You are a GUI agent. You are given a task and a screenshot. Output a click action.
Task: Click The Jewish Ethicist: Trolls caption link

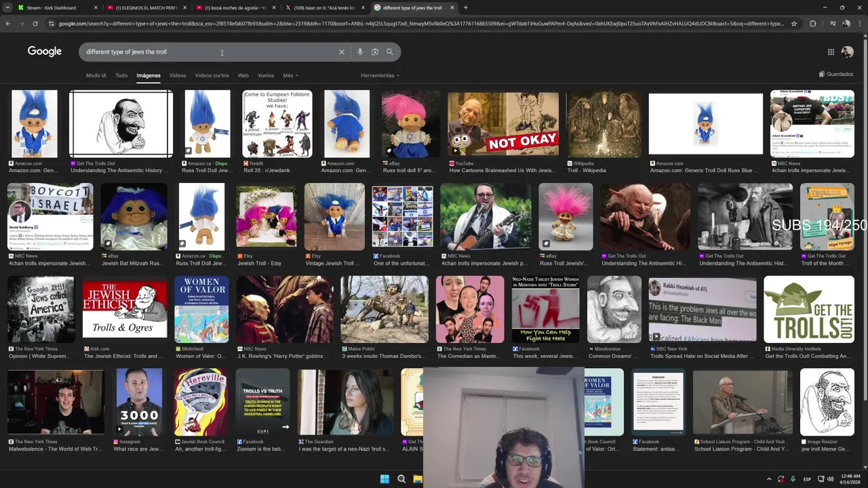124,356
